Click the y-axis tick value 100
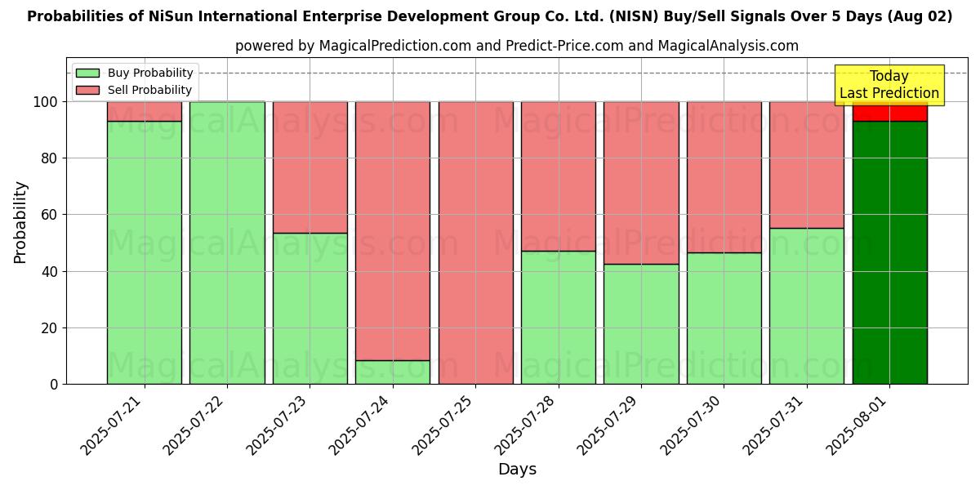Viewport: 980px width, 490px height. click(x=46, y=102)
